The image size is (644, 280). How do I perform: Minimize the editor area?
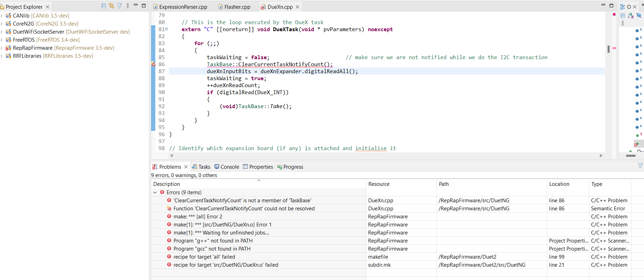click(603, 5)
